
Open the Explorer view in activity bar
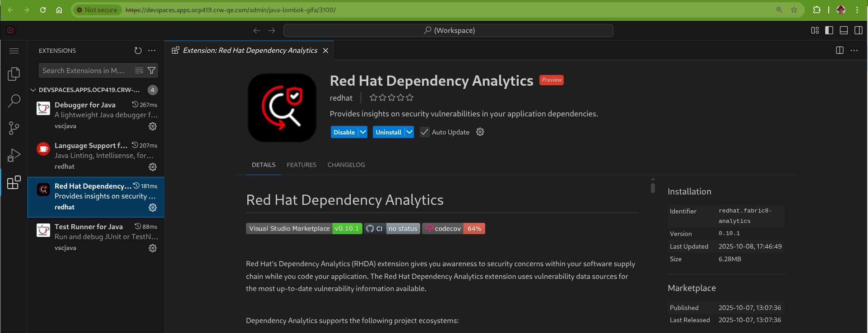pos(14,74)
